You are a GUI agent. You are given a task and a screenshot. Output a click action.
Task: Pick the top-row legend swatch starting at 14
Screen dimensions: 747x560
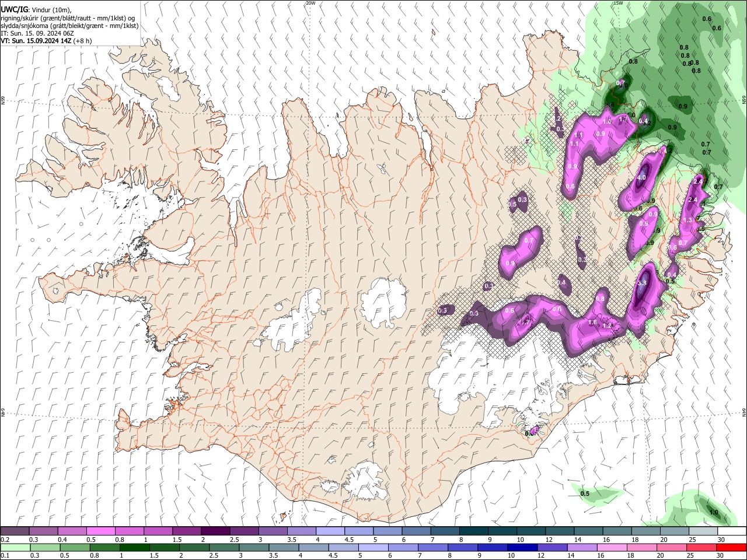(x=588, y=531)
